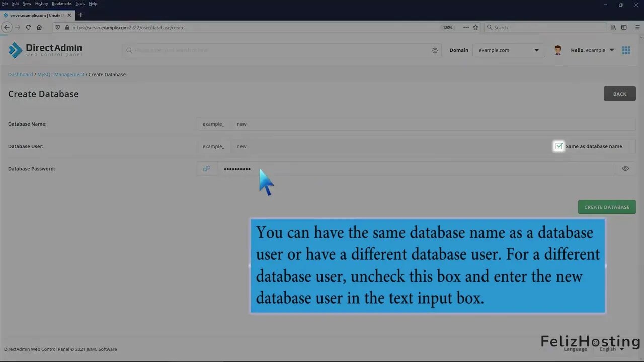View site security padlock info

[x=66, y=27]
